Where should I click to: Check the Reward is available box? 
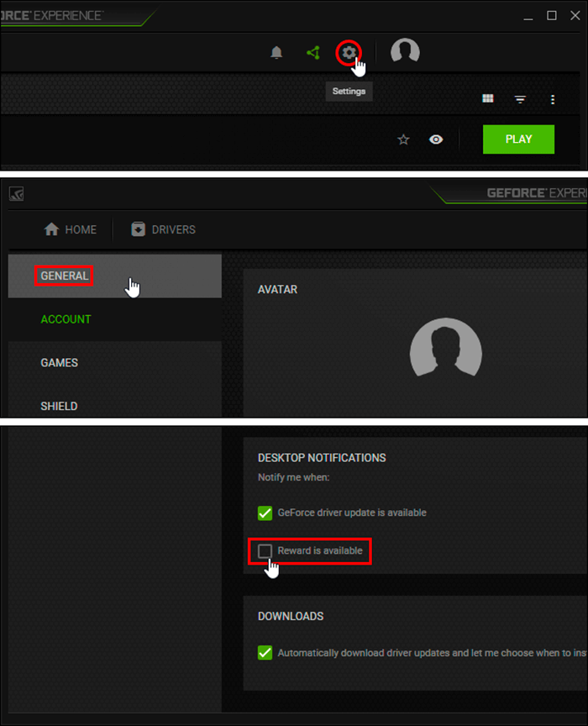(x=265, y=551)
